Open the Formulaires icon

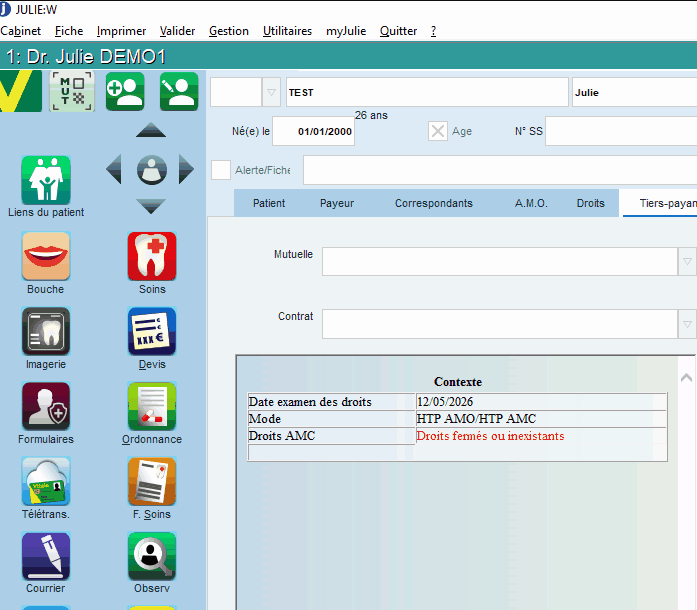click(46, 406)
